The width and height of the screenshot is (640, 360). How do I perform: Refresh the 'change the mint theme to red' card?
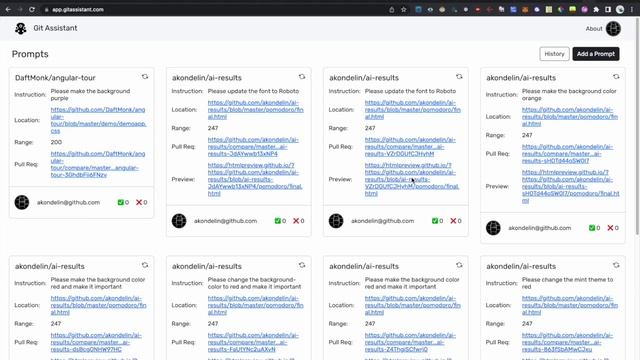pyautogui.click(x=616, y=265)
